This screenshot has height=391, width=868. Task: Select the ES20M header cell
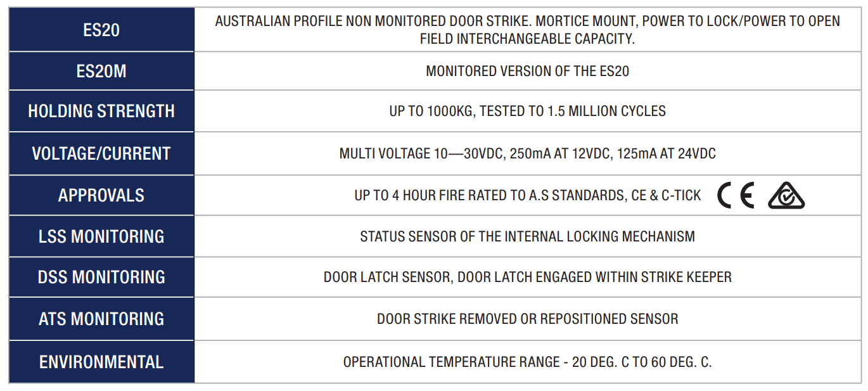coord(101,71)
